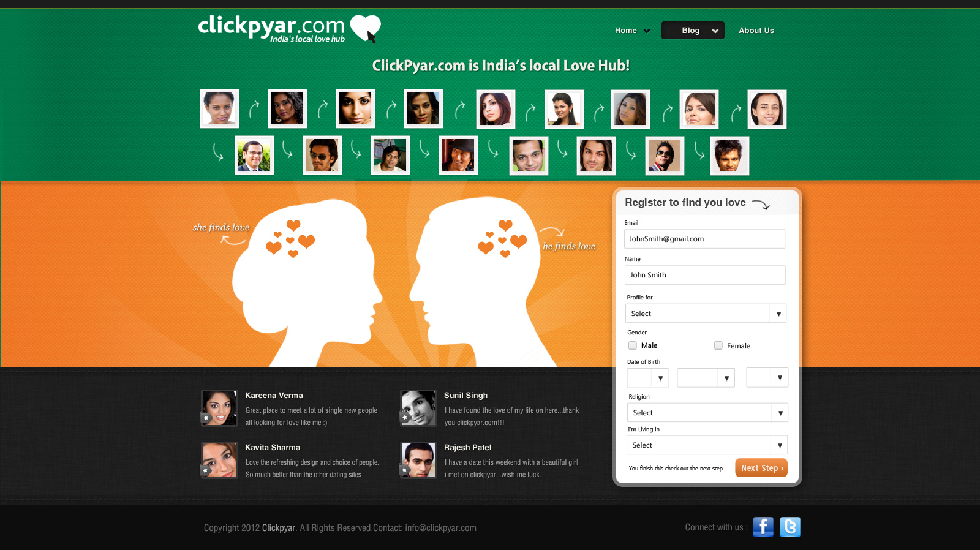Expand the Blog menu chevron
This screenshot has height=550, width=980.
point(715,31)
